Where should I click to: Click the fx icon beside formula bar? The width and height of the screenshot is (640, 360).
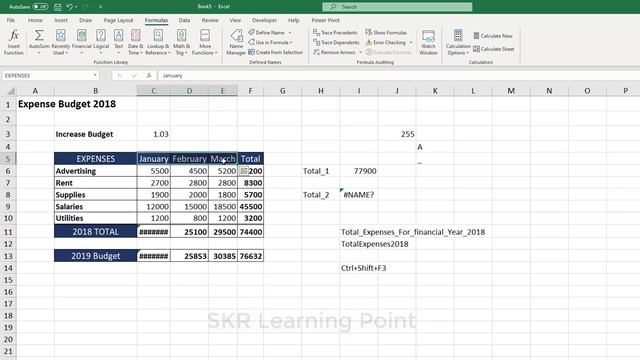click(x=149, y=76)
